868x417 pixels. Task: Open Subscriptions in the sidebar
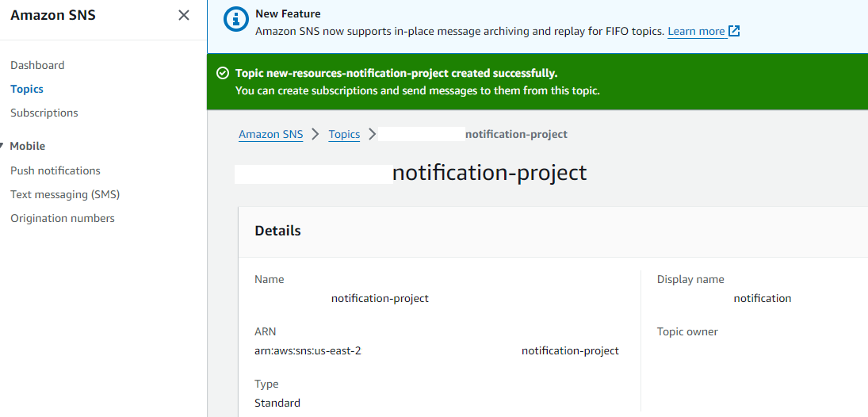(44, 113)
